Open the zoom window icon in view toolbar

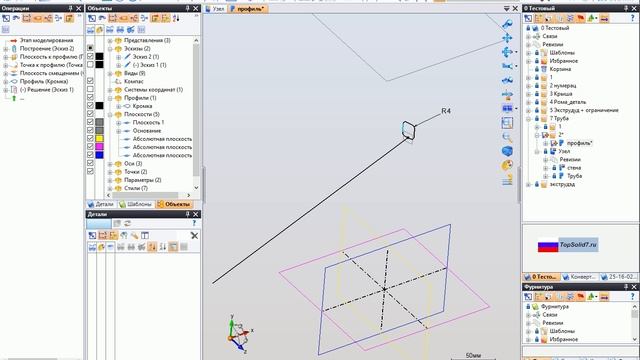coord(507,123)
